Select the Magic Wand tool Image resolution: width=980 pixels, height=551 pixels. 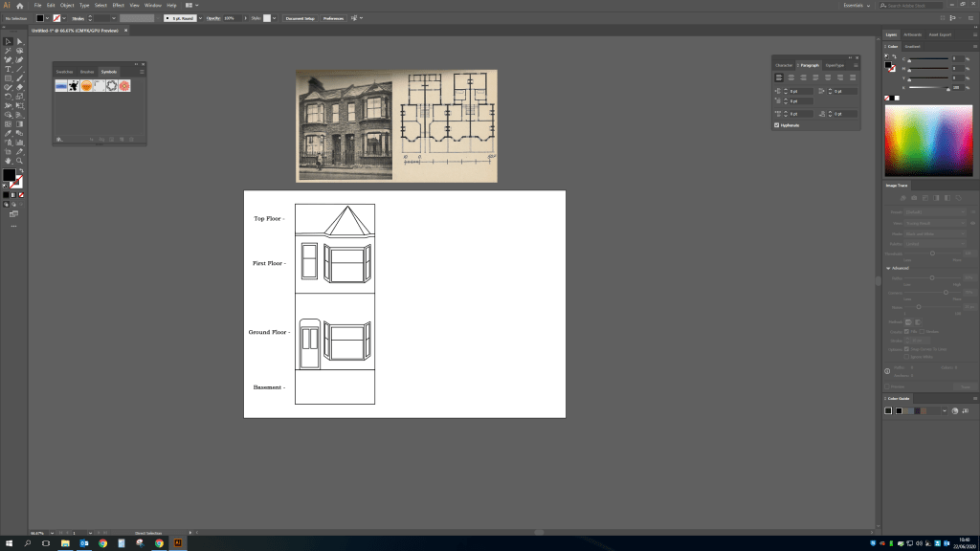(8, 51)
